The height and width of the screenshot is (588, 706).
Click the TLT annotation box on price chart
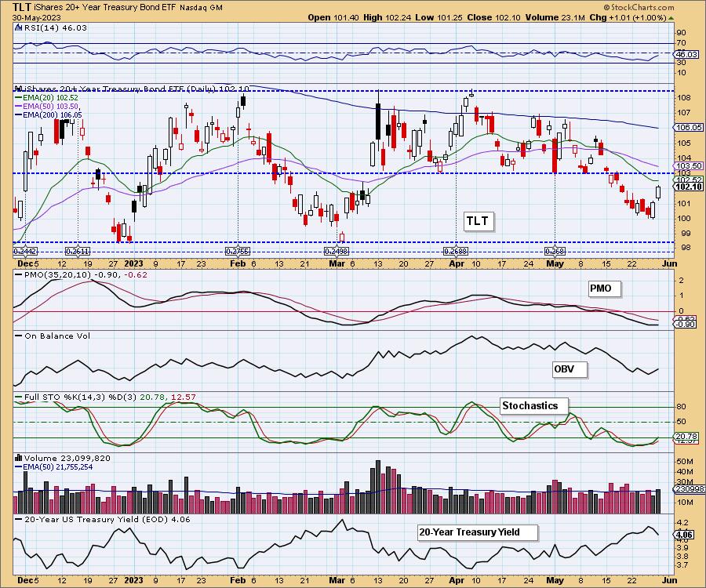[479, 221]
